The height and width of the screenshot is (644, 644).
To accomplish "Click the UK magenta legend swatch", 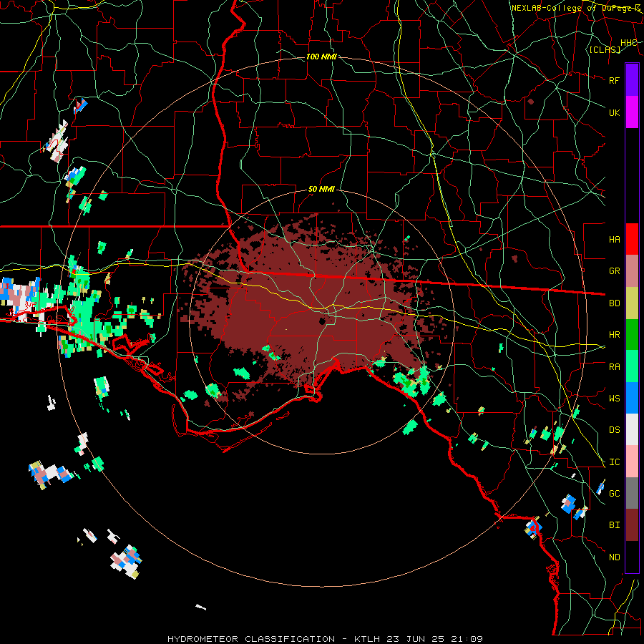I will pyautogui.click(x=632, y=112).
